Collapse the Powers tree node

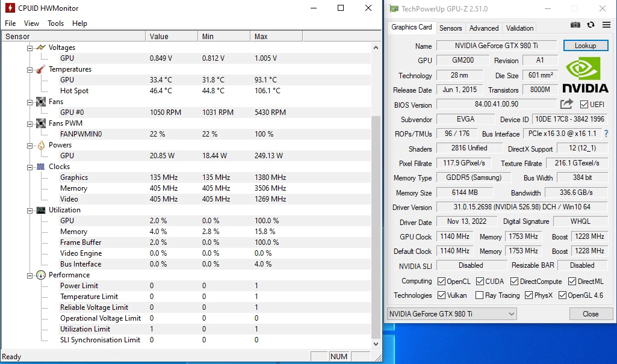(30, 146)
